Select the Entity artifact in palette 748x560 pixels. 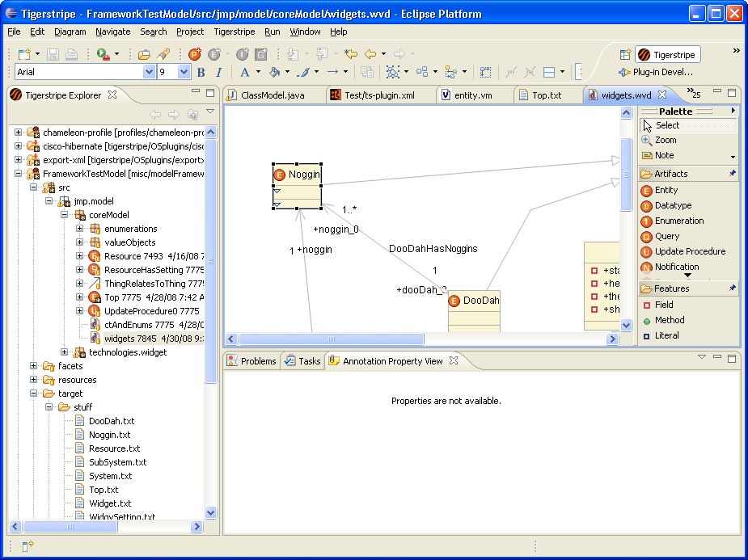point(666,190)
